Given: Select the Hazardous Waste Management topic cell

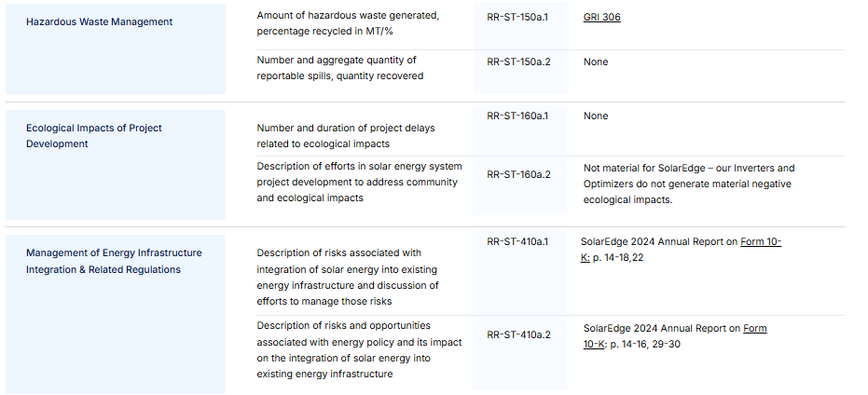Looking at the screenshot, I should point(116,48).
